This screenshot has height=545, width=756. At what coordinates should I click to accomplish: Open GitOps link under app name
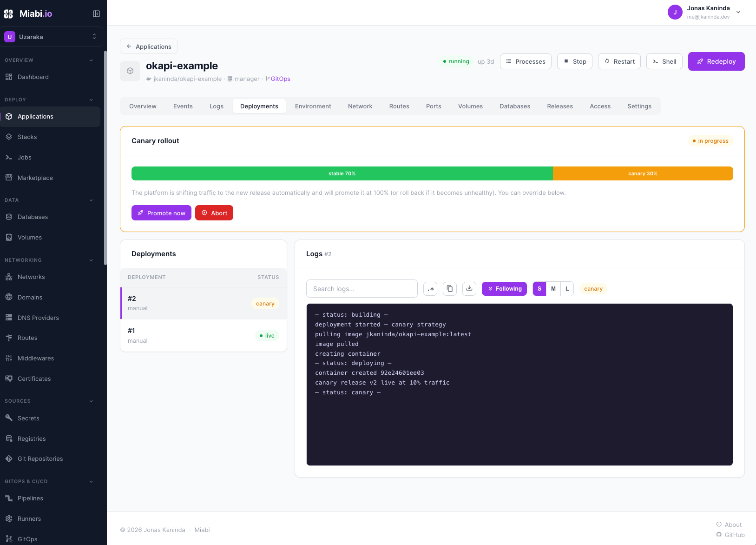tap(278, 79)
